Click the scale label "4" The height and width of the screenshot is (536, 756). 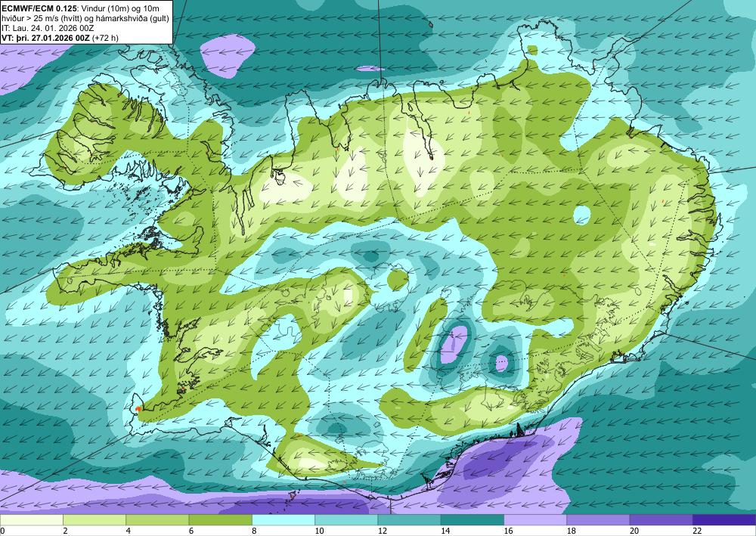pos(129,531)
